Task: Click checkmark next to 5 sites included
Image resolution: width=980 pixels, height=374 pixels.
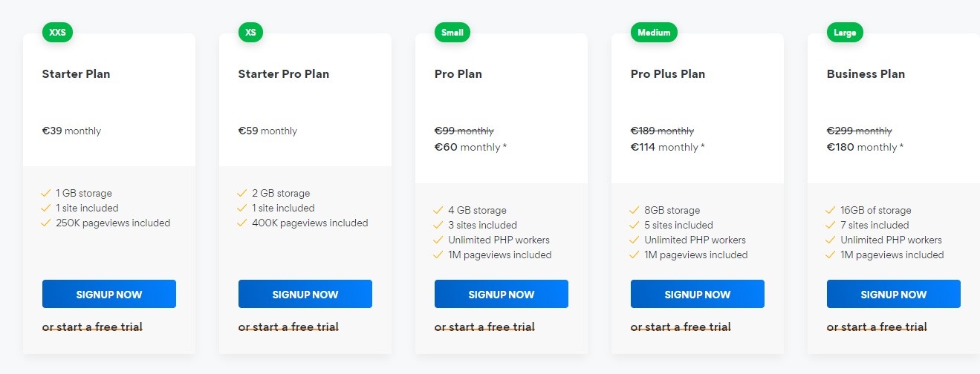Action: (x=635, y=225)
